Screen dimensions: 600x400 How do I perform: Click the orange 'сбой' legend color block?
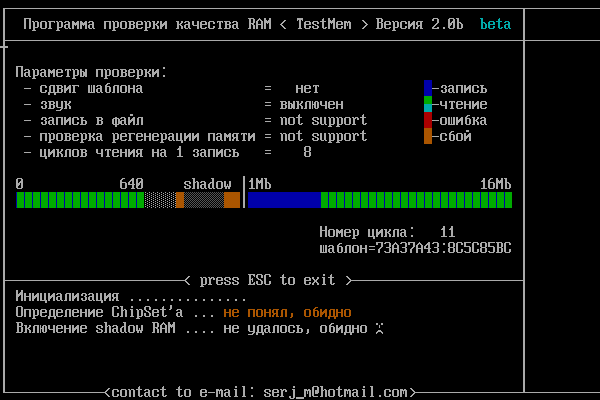(428, 136)
